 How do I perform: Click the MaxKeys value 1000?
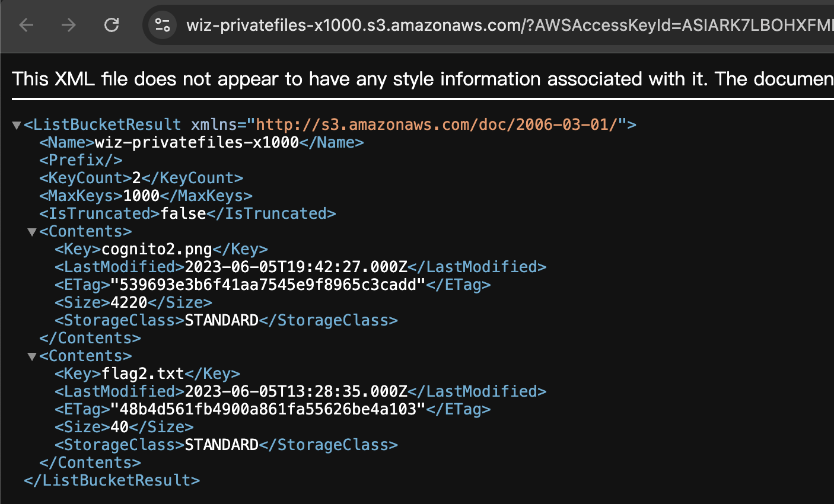141,196
